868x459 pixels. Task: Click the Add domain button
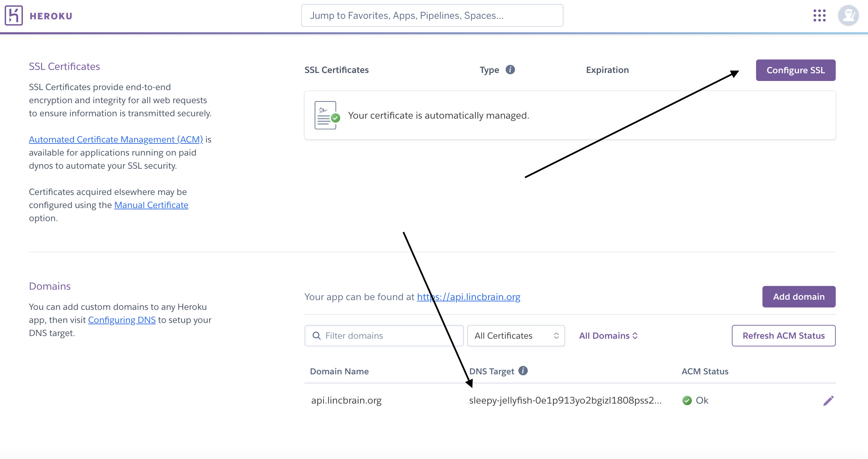799,297
